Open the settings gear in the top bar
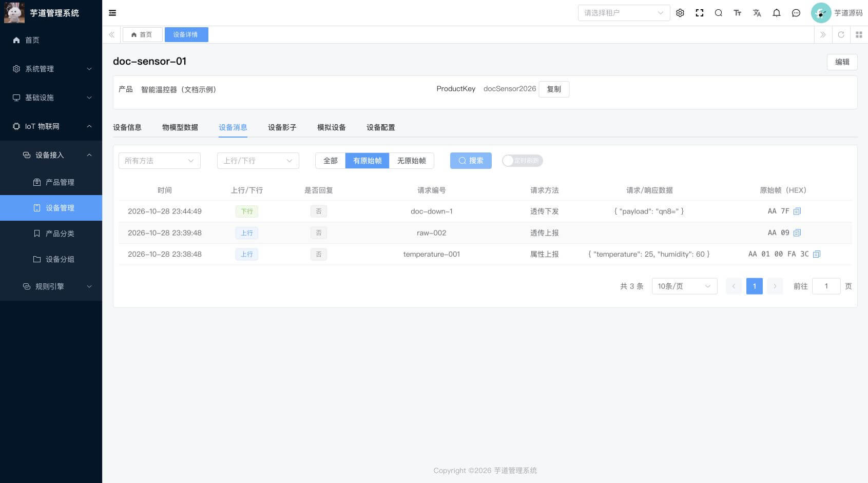 [680, 13]
